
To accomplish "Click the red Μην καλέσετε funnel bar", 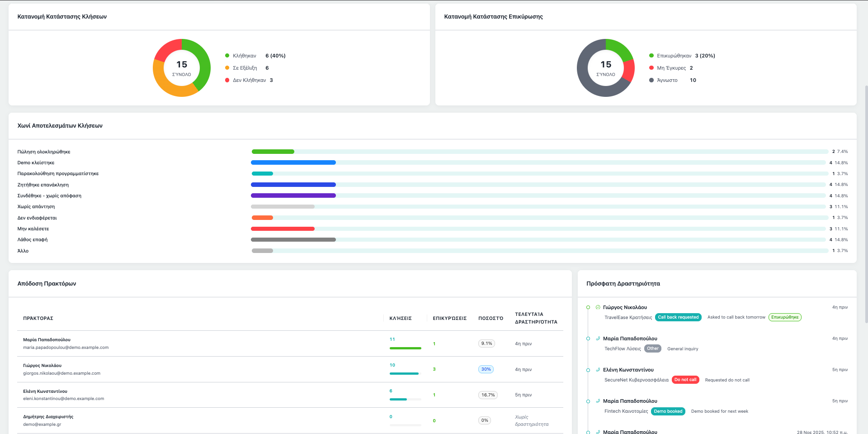I will pos(283,229).
